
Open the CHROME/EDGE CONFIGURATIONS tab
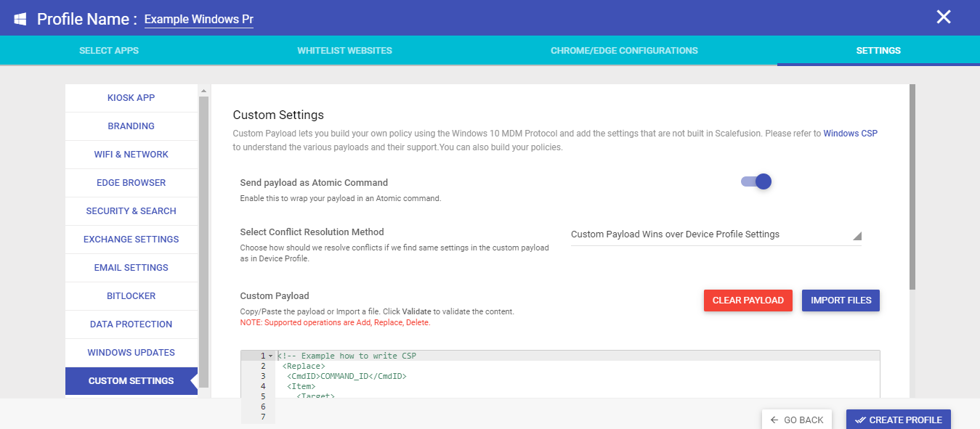[x=624, y=50]
